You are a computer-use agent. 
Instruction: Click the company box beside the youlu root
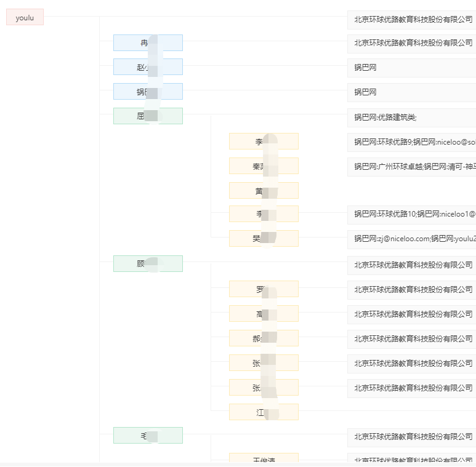(x=411, y=19)
